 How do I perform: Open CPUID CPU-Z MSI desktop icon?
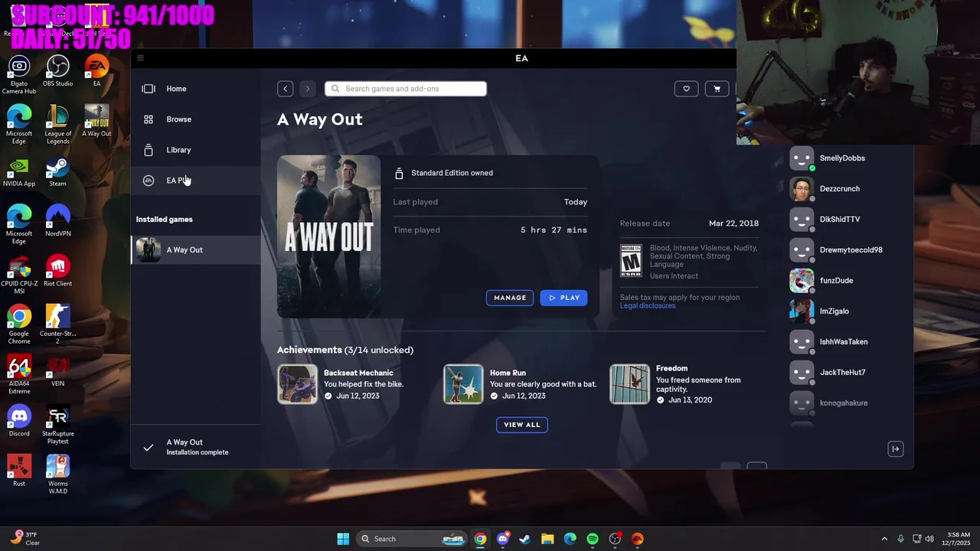[x=19, y=275]
